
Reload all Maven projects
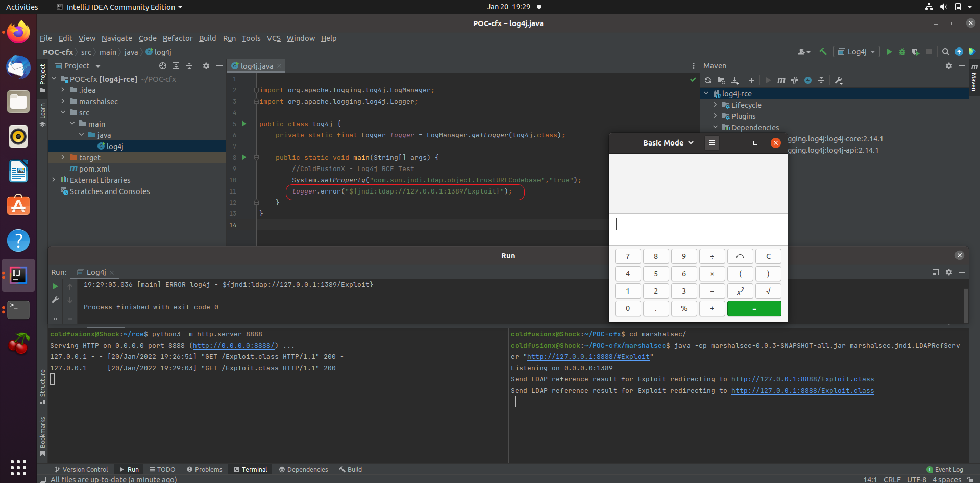click(x=707, y=80)
